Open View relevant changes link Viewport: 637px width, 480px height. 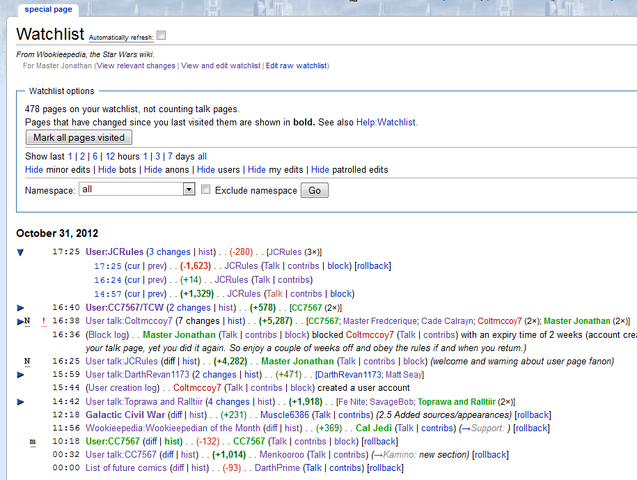[136, 66]
